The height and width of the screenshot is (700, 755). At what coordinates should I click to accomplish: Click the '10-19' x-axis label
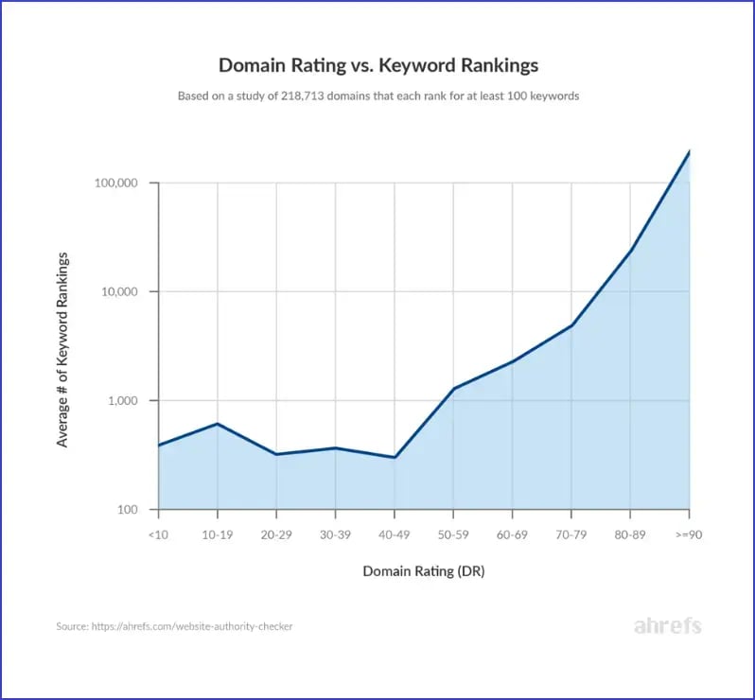218,534
